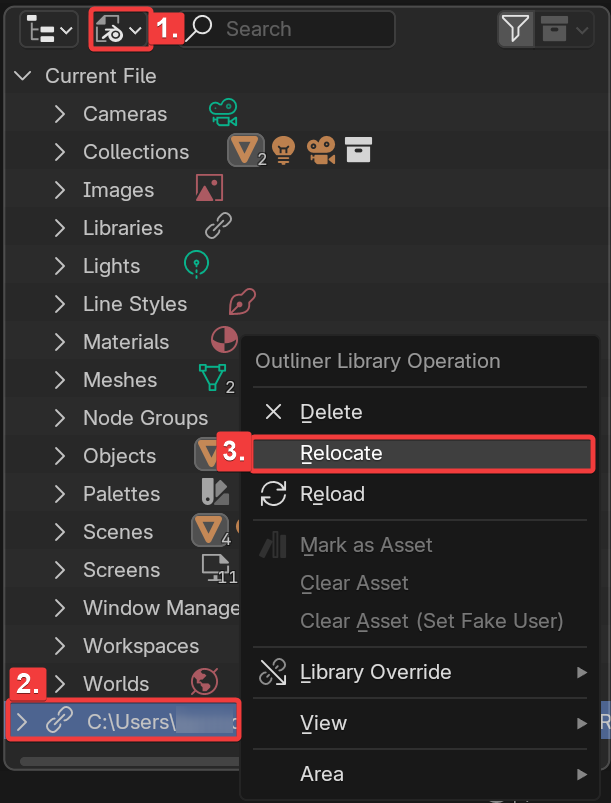
Task: Click the Lights data-block lamp icon
Action: pyautogui.click(x=198, y=265)
